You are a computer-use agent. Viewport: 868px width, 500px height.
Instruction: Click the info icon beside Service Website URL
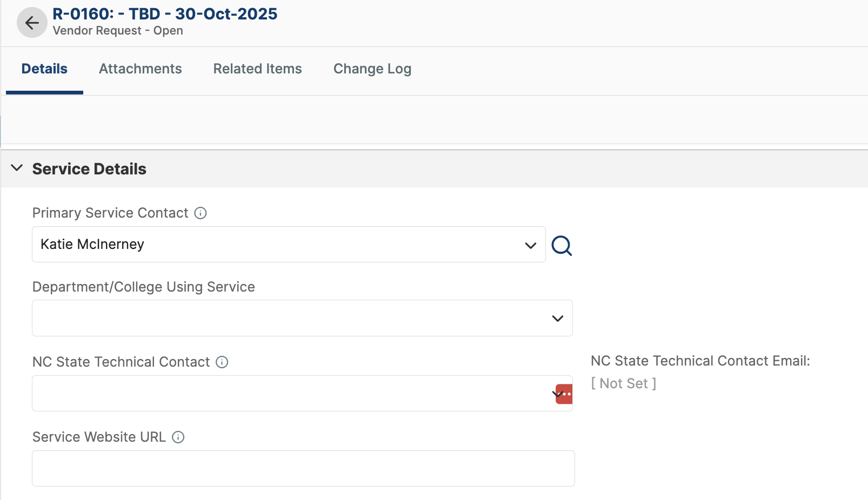point(178,437)
